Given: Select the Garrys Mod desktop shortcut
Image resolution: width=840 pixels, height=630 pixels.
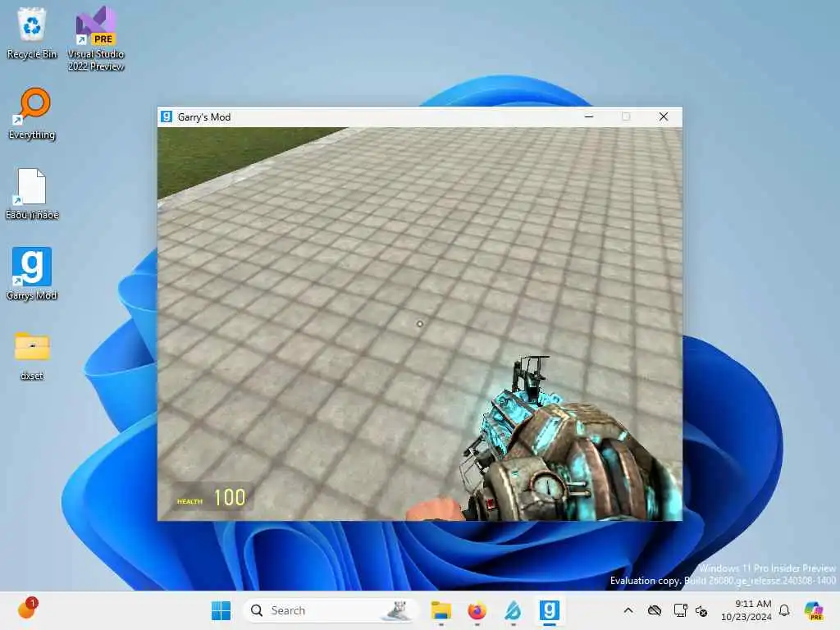Looking at the screenshot, I should [x=32, y=274].
